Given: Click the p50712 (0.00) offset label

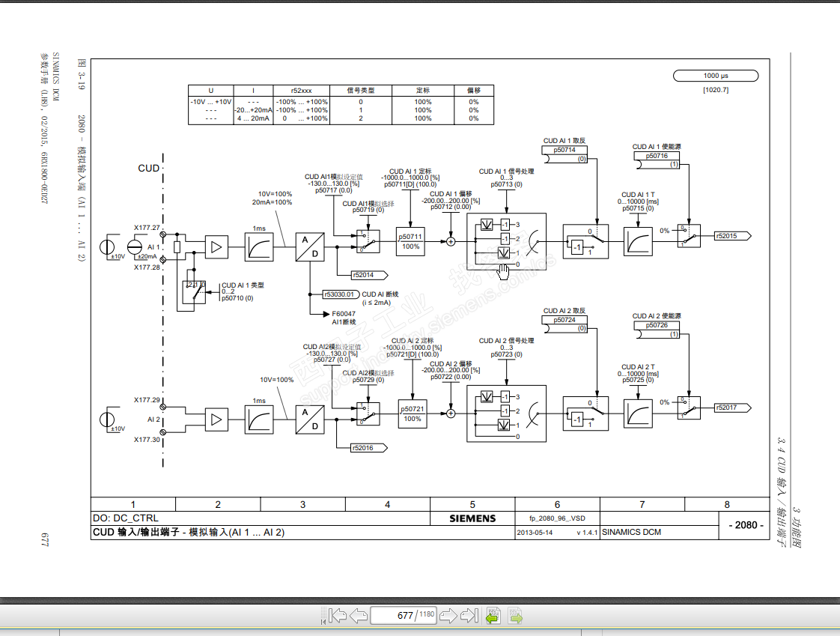Looking at the screenshot, I should 451,207.
